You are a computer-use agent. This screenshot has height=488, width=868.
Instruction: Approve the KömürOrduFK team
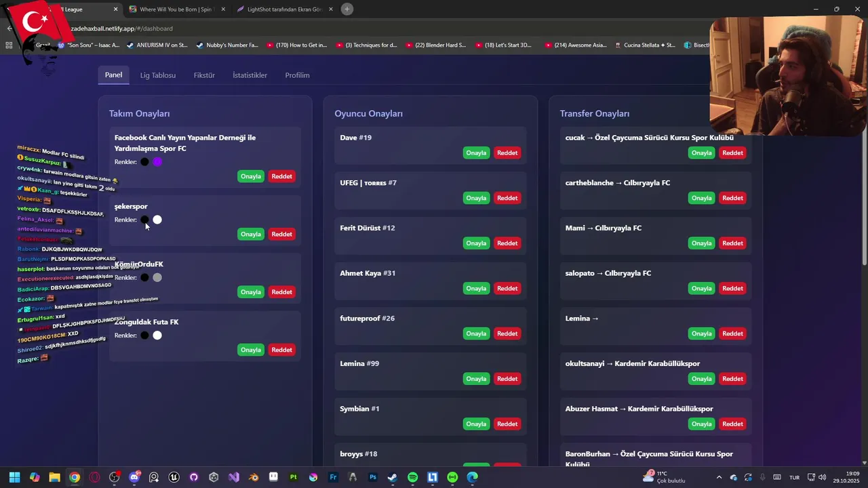251,292
